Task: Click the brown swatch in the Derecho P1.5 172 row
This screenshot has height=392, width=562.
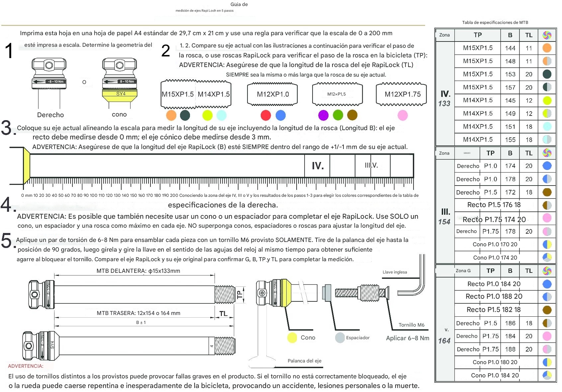Action: pos(547,192)
